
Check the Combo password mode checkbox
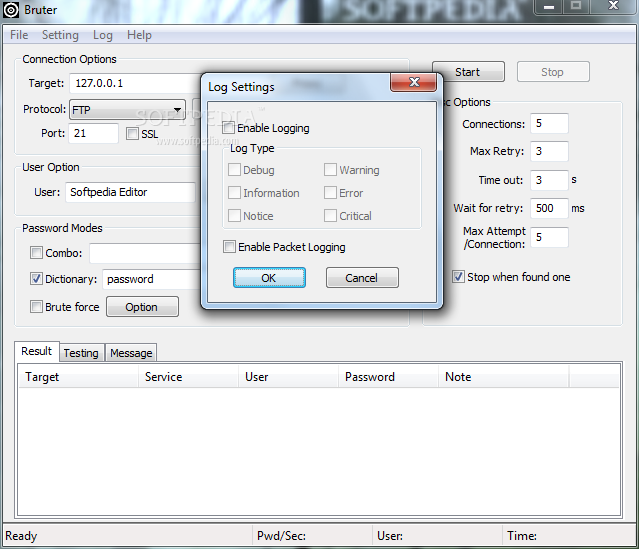click(x=36, y=253)
